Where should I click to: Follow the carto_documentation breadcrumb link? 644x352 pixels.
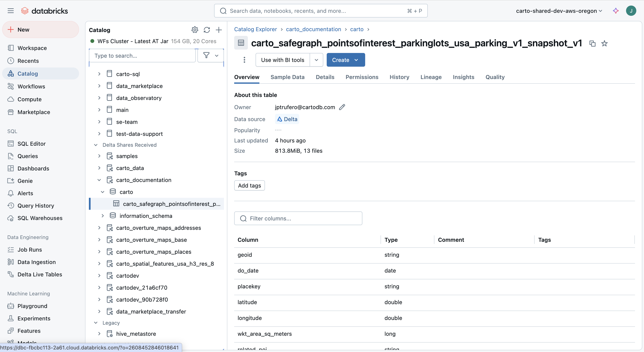pyautogui.click(x=313, y=29)
